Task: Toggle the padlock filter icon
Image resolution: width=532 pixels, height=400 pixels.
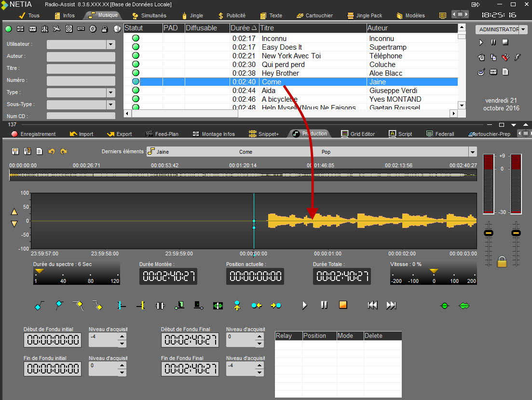Action: click(105, 29)
